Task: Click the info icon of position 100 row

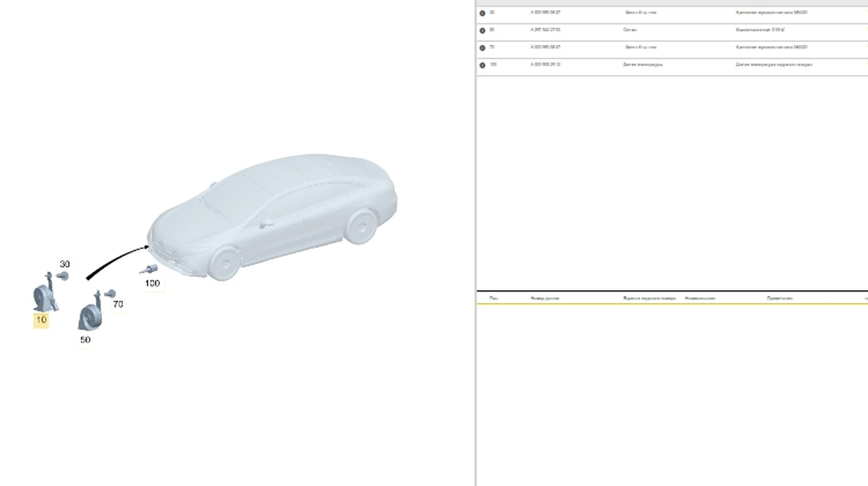Action: [482, 65]
